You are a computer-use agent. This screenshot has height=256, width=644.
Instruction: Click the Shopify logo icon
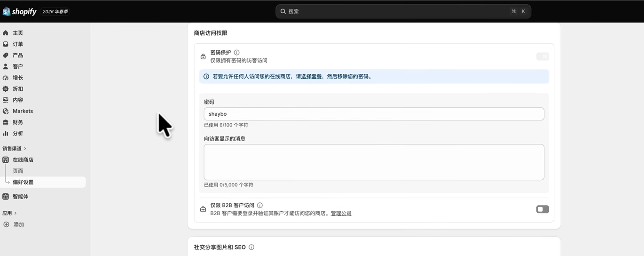[6, 11]
